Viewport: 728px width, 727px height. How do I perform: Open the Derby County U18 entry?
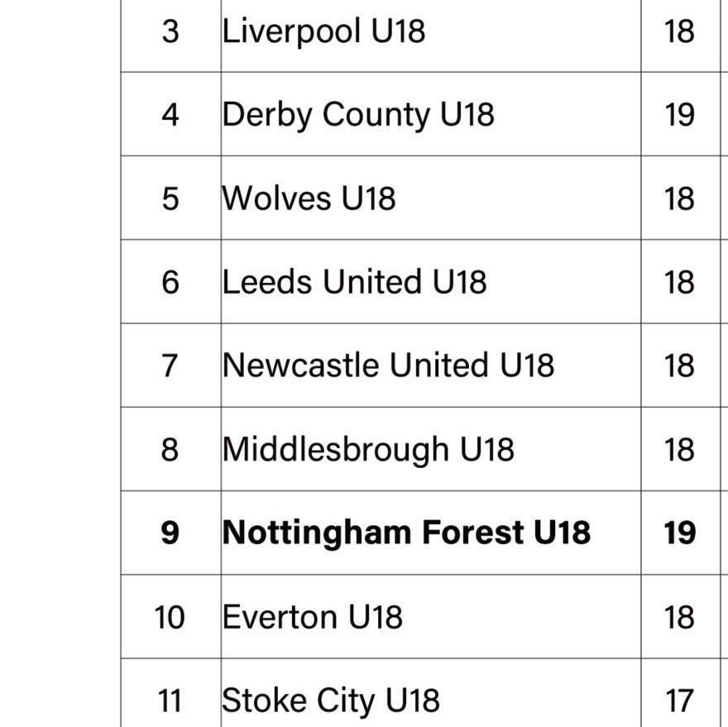coord(357,114)
